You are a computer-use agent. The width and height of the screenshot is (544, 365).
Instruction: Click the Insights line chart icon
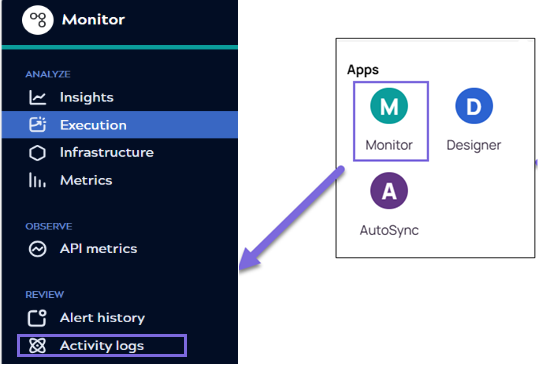[x=37, y=97]
